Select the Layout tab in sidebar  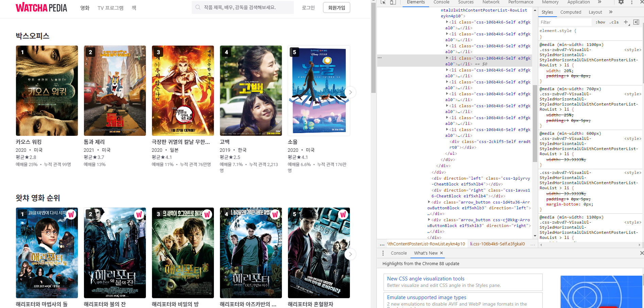coord(595,12)
